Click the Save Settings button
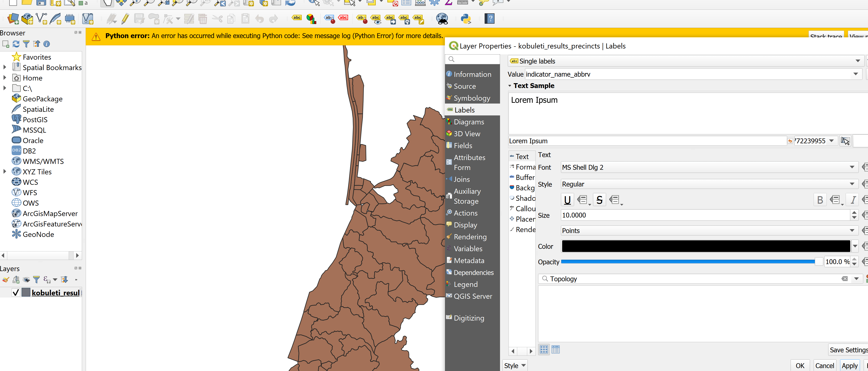Viewport: 868px width, 371px height. point(848,350)
